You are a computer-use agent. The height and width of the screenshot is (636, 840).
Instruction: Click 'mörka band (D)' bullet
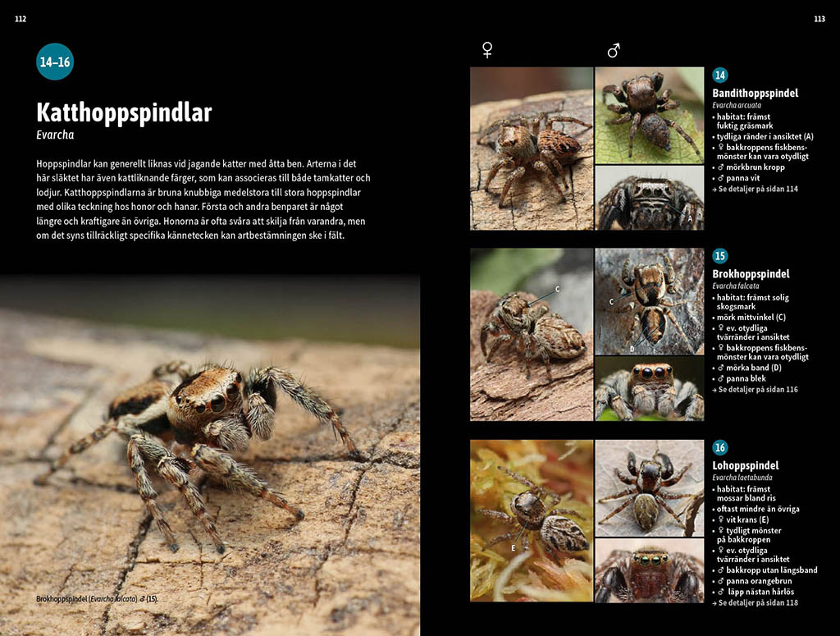pyautogui.click(x=746, y=368)
